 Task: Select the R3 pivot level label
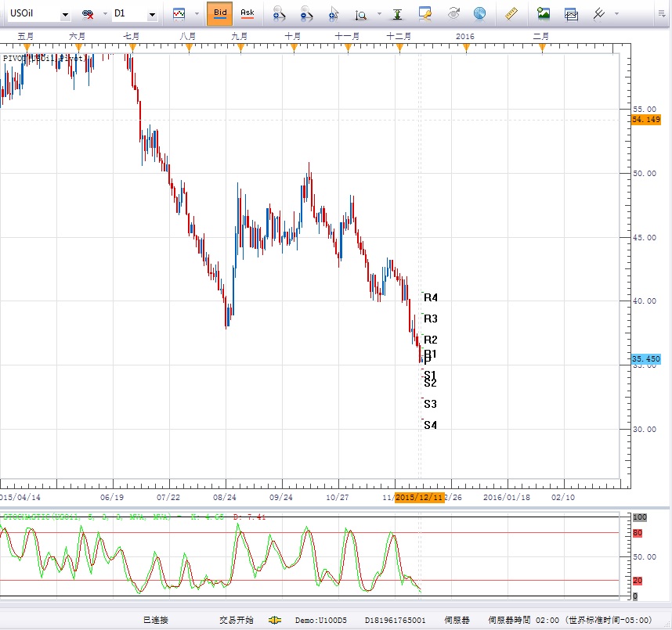point(430,319)
